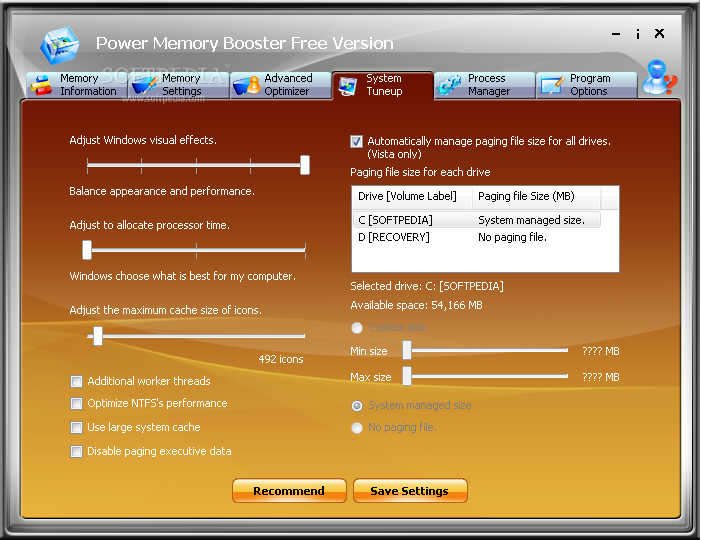The height and width of the screenshot is (540, 701).
Task: Click the Advanced Optimizer tab icon
Action: tap(247, 85)
